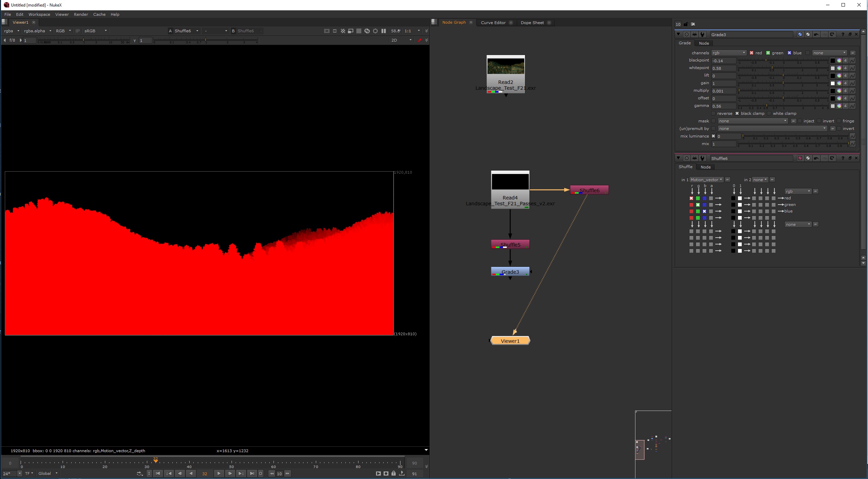Click the multiply slider track in Grade3
The image size is (868, 479).
(783, 91)
